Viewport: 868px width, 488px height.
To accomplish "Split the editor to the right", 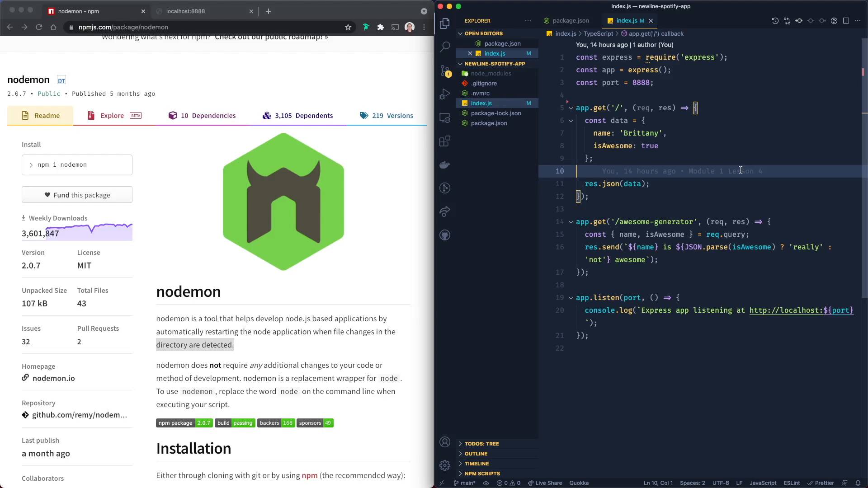I will (846, 21).
